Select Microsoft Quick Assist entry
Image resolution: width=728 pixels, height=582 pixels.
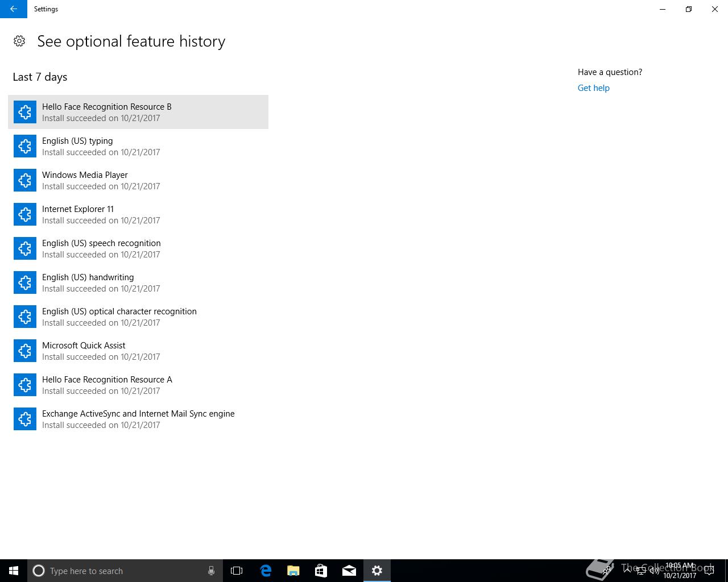pos(138,351)
